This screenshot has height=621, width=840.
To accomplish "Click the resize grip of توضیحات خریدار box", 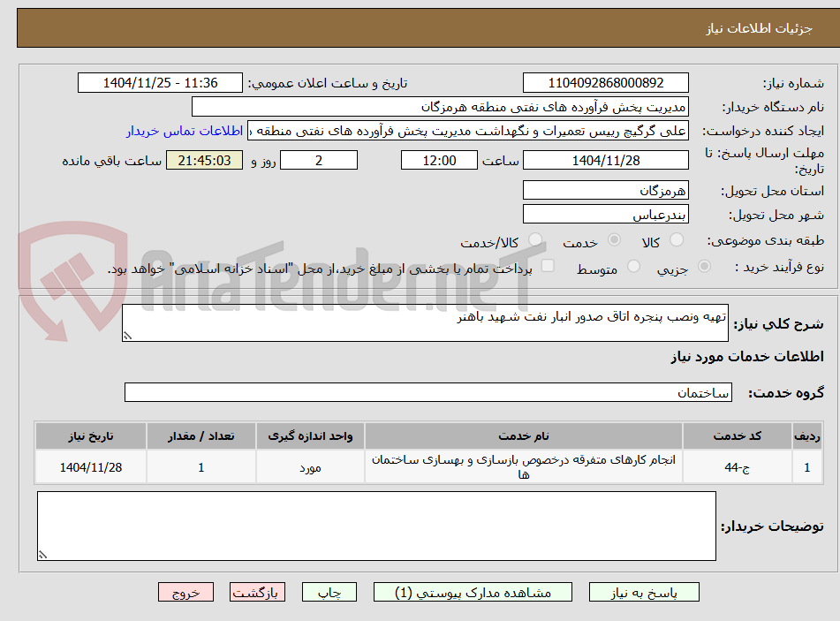I will (x=43, y=555).
